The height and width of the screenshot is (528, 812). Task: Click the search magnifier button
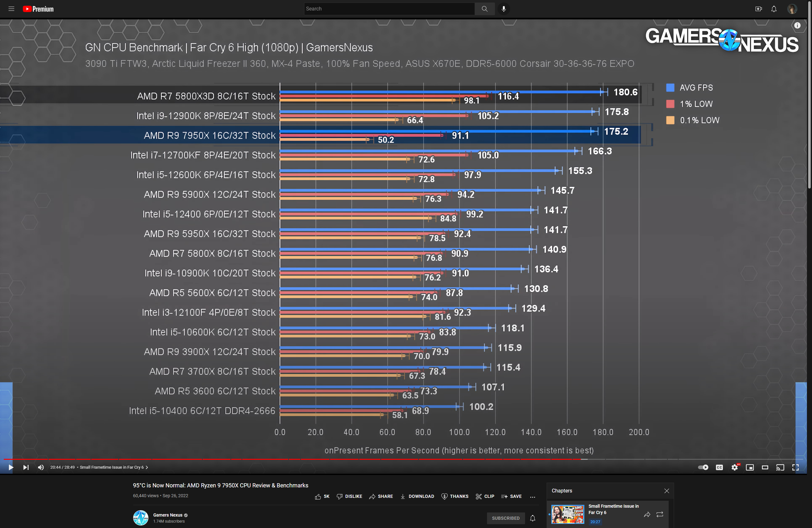point(484,9)
